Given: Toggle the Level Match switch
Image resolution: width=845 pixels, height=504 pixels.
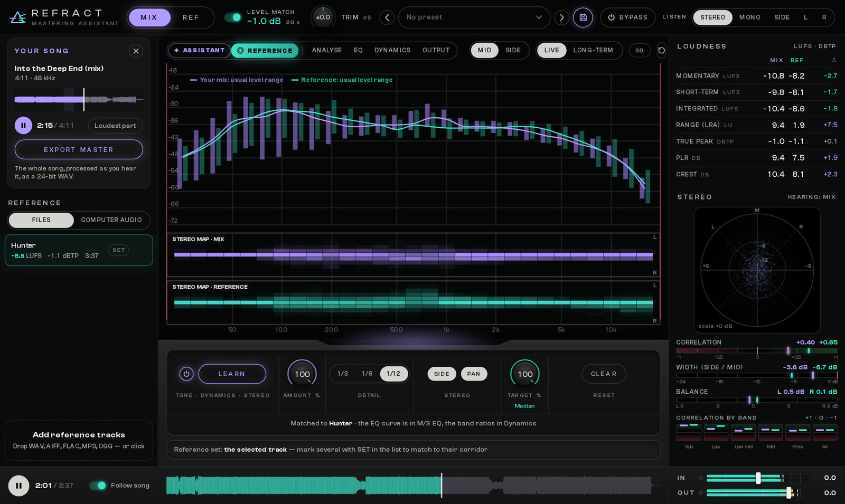Looking at the screenshot, I should [233, 17].
